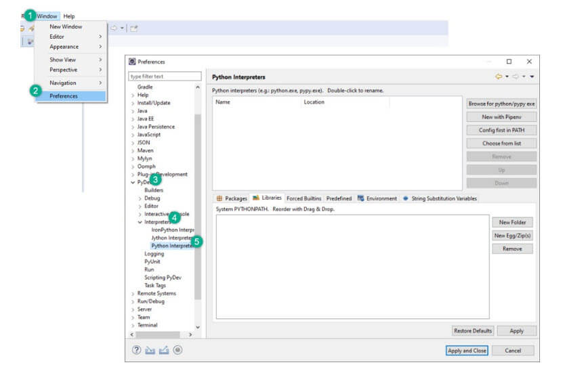Collapse the PyDev tree node
Screen dimensions: 584x392
click(x=133, y=182)
